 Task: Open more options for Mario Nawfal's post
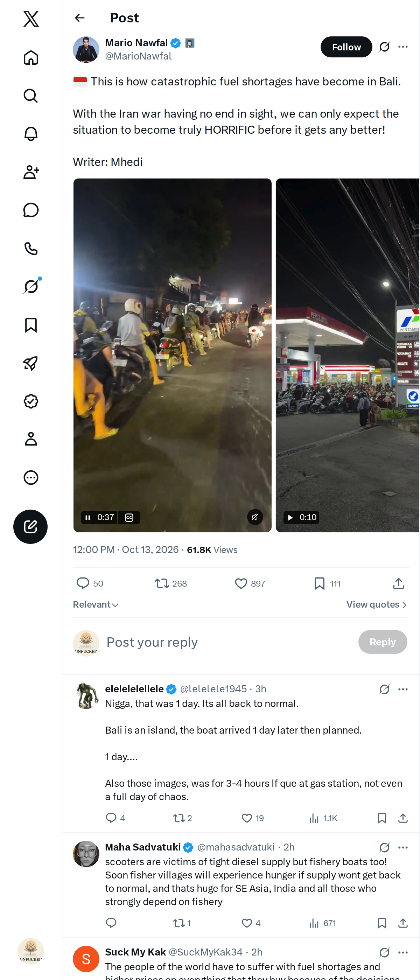coord(403,47)
